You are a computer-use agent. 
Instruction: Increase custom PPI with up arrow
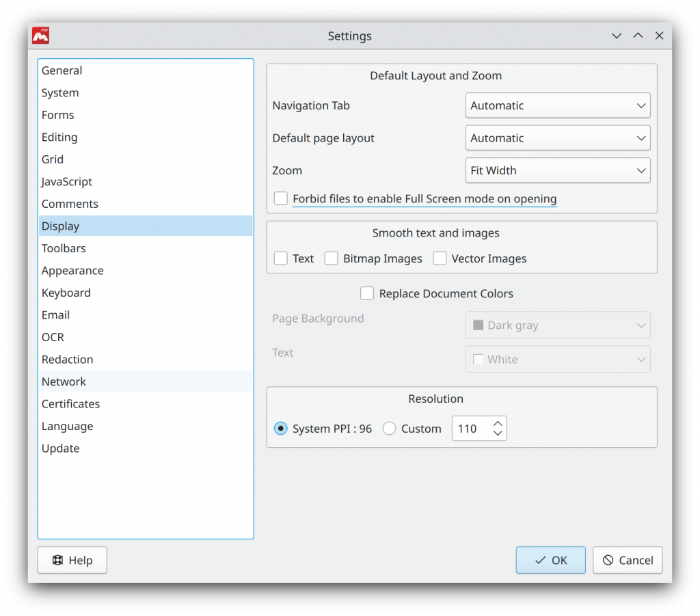coord(498,423)
